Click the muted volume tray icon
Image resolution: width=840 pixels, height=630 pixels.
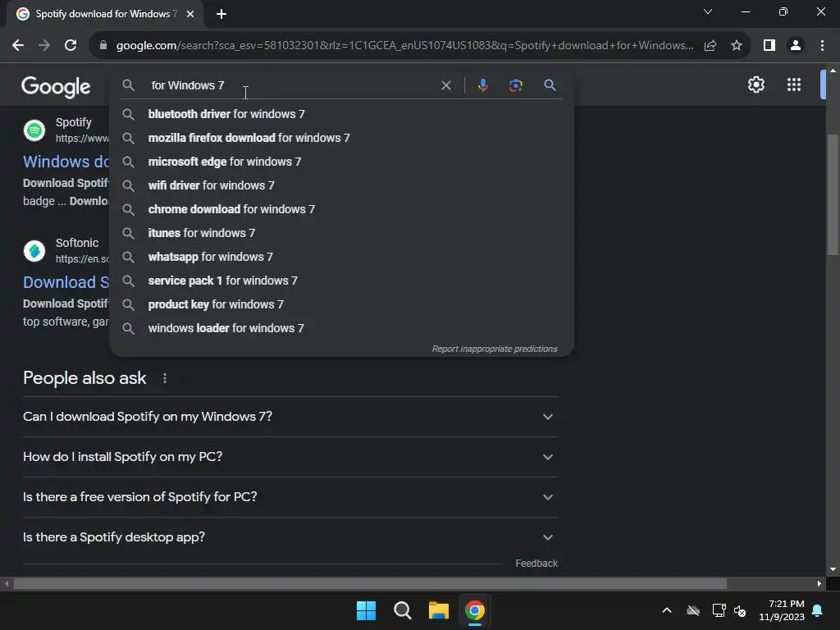(740, 610)
